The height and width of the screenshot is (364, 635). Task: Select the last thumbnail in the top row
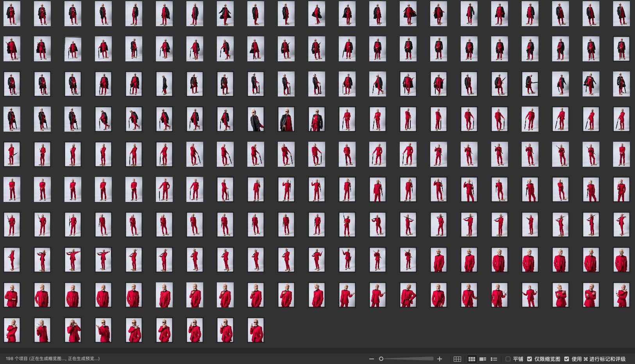(621, 14)
